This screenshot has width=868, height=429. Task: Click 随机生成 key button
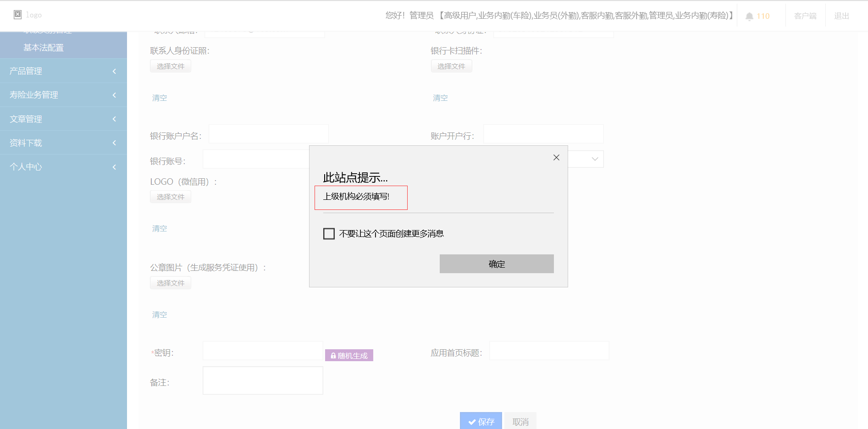coord(349,356)
